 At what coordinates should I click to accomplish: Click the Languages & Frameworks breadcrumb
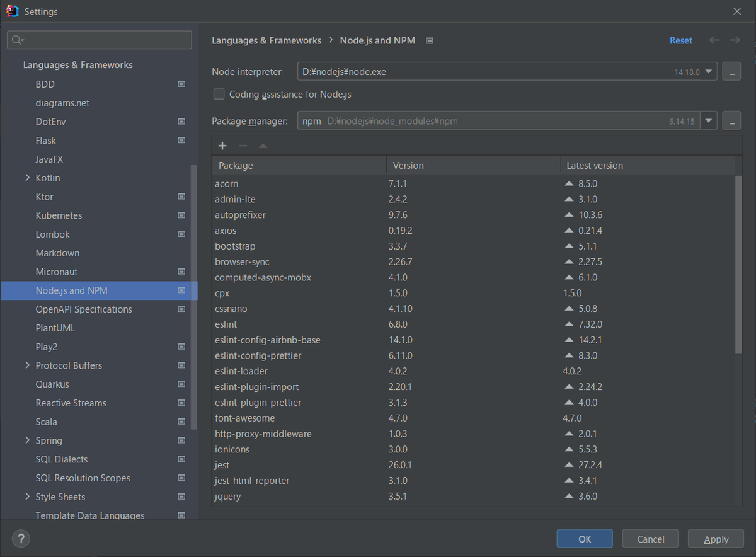click(x=266, y=40)
